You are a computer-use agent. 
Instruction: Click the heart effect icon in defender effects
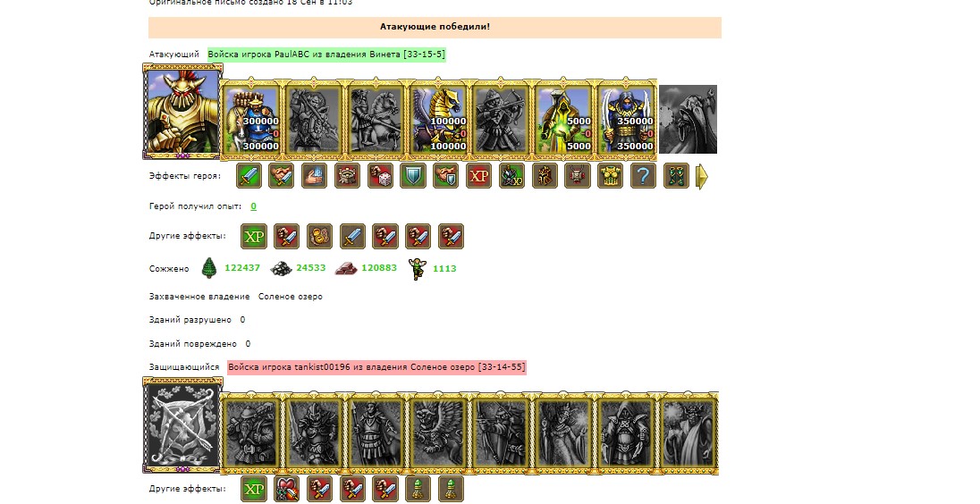(x=287, y=489)
